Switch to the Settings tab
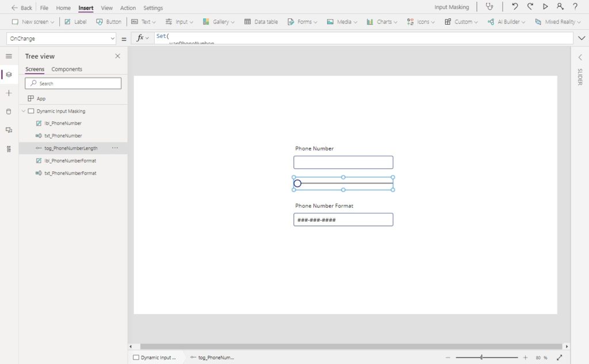Image resolution: width=589 pixels, height=364 pixels. click(153, 7)
